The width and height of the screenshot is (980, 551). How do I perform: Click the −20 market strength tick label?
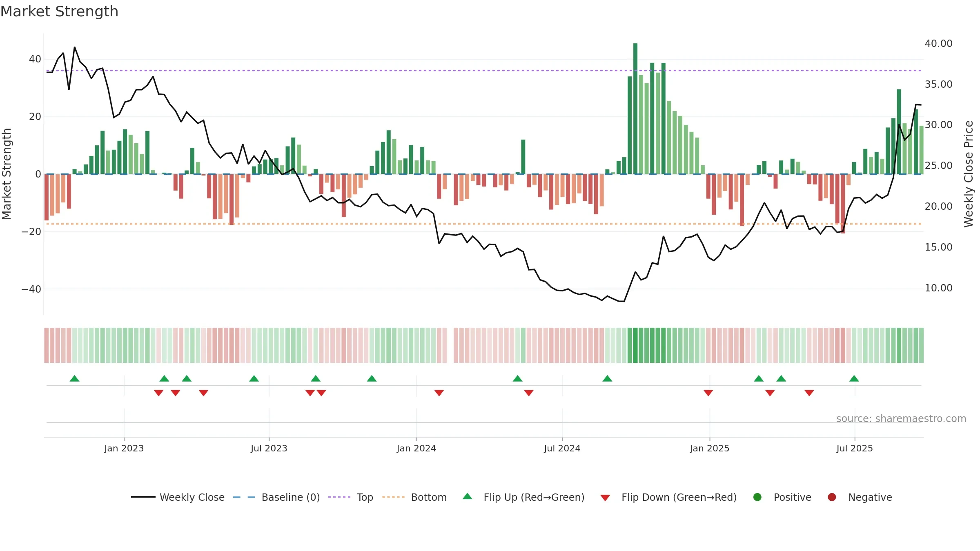coord(31,232)
